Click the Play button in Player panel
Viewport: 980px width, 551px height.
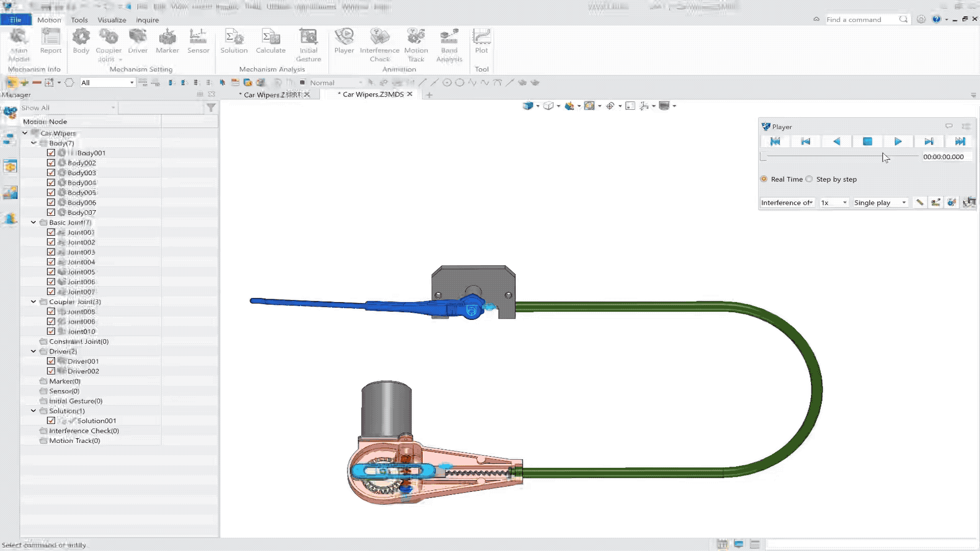[898, 141]
